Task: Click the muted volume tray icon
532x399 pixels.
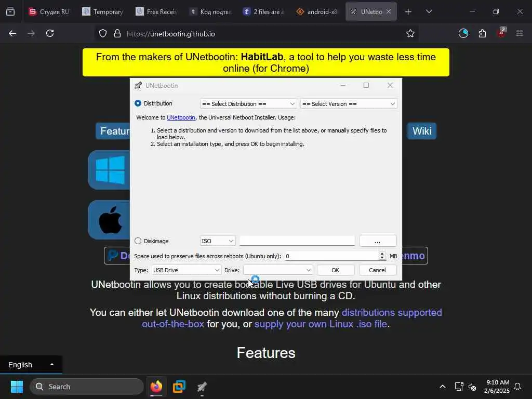Action: [x=472, y=387]
